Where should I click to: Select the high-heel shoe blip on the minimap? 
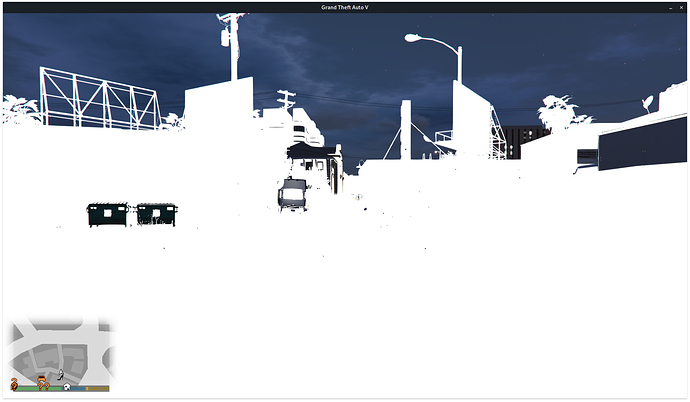60,375
